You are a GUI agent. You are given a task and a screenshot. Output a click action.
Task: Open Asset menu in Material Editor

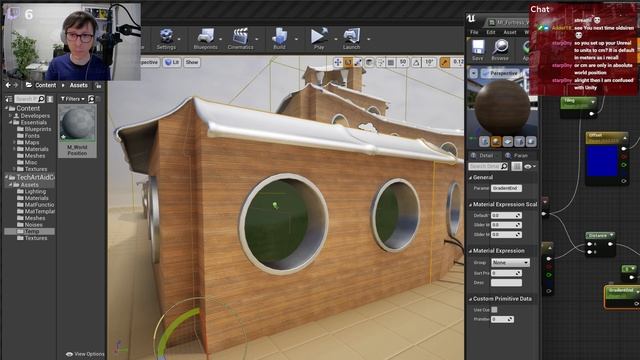(x=510, y=32)
